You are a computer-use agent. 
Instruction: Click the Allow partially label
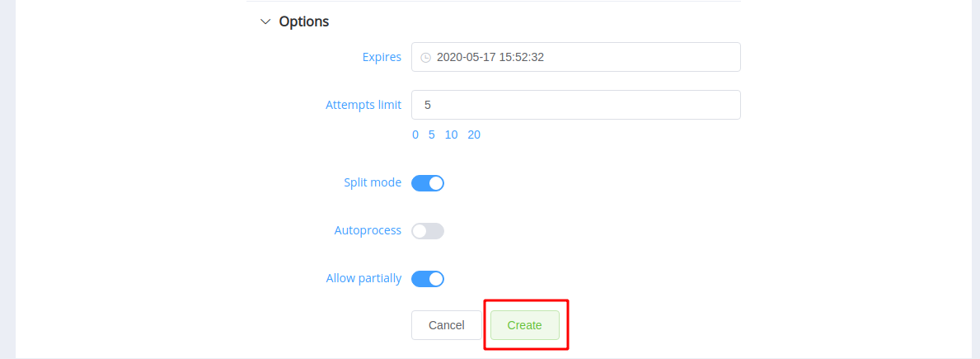click(363, 278)
